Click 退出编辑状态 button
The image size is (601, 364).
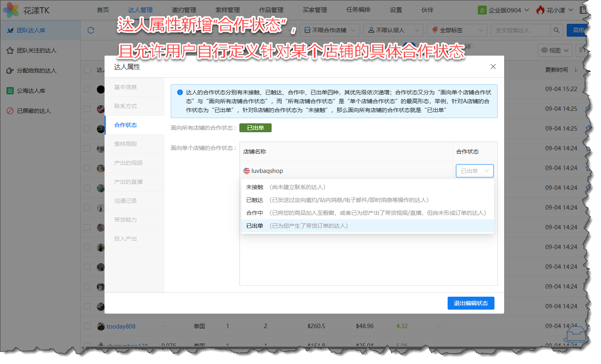click(x=471, y=303)
